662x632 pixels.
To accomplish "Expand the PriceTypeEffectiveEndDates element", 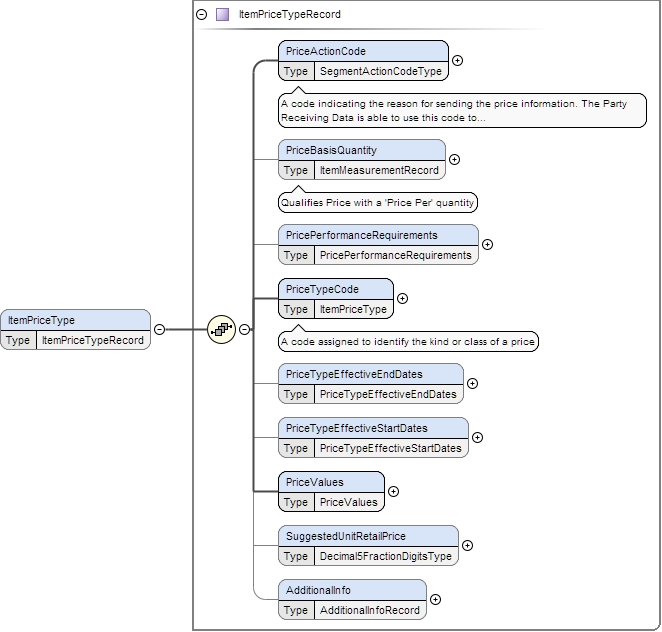I will pos(473,383).
